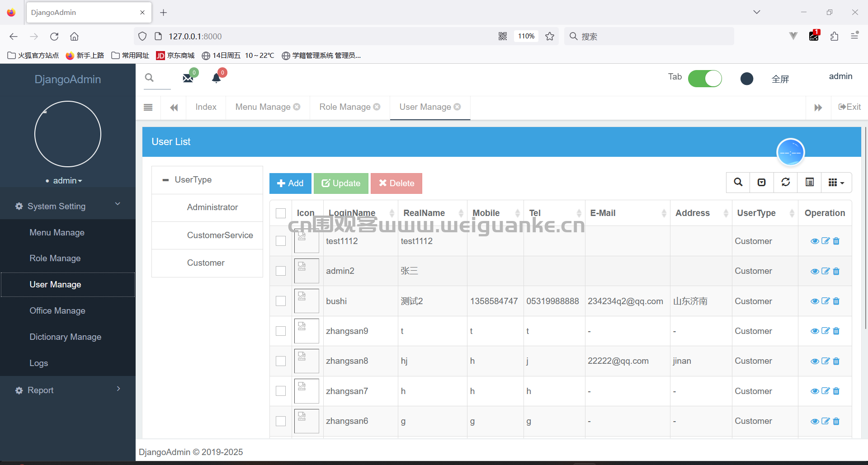
Task: Open the browser tab list dropdown
Action: 757,12
